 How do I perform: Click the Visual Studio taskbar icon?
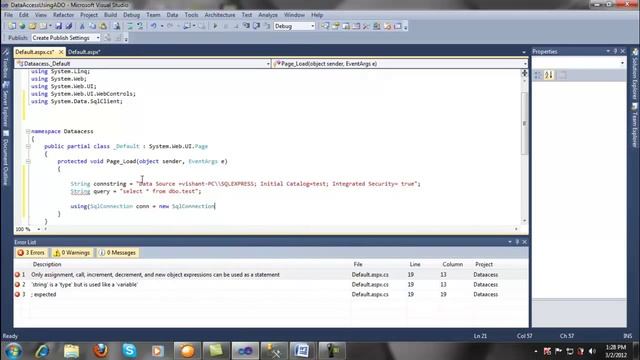[x=245, y=351]
